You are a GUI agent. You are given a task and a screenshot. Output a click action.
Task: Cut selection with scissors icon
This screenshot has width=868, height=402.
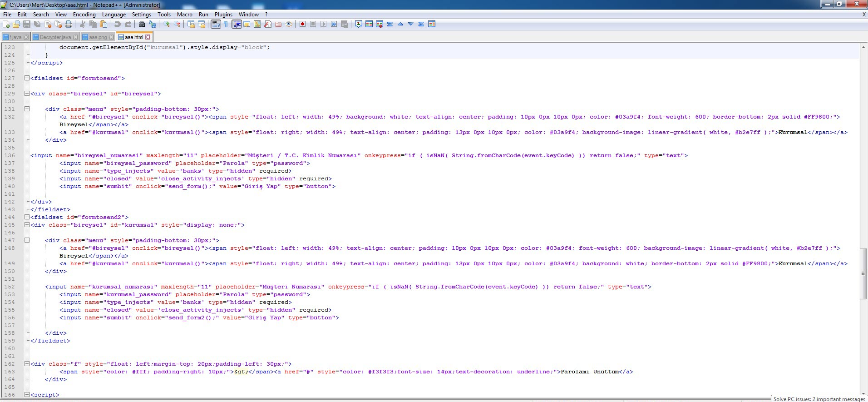(83, 24)
